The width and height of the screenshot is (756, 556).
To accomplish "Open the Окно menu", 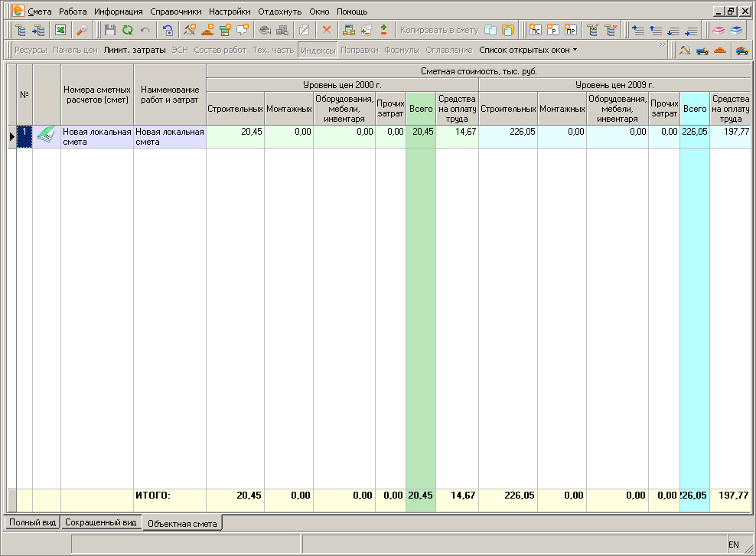I will 319,11.
